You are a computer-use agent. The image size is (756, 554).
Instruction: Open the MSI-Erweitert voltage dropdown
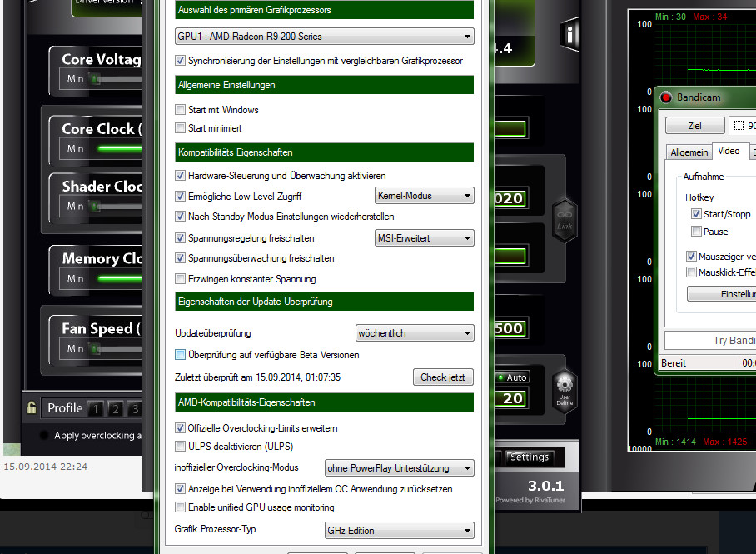coord(425,238)
